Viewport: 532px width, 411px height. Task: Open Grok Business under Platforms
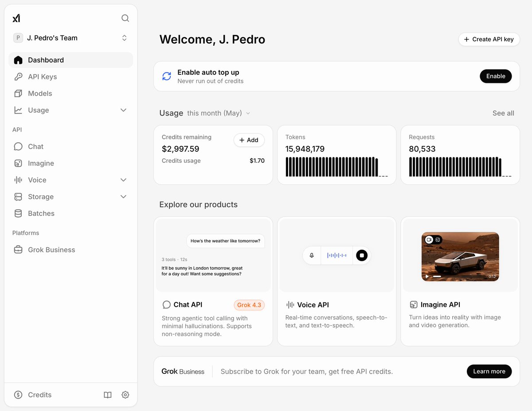point(71,250)
